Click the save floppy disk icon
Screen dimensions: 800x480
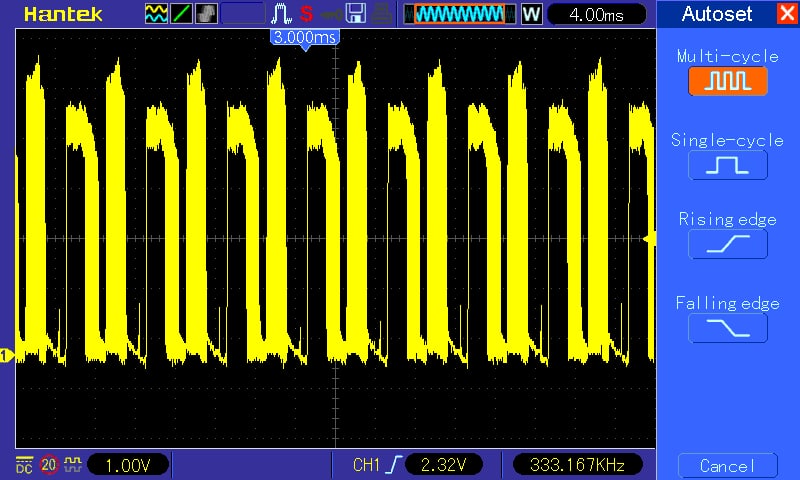click(x=355, y=14)
